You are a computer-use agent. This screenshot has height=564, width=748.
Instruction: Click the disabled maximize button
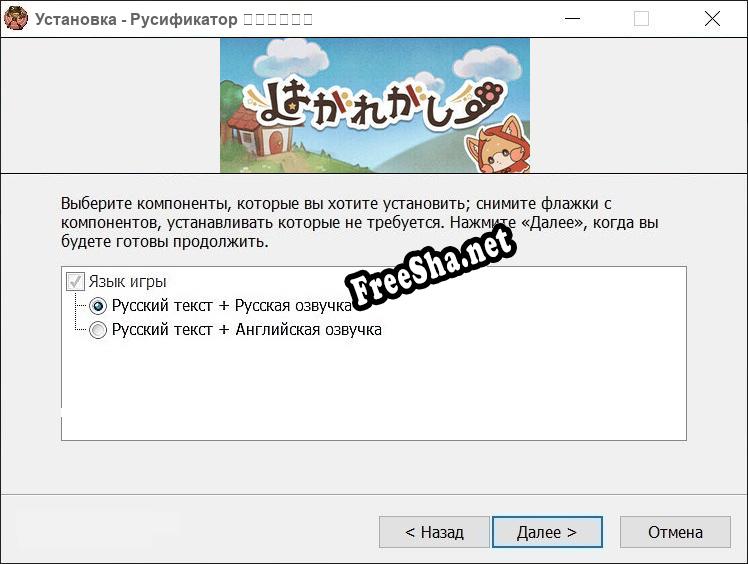[x=641, y=19]
